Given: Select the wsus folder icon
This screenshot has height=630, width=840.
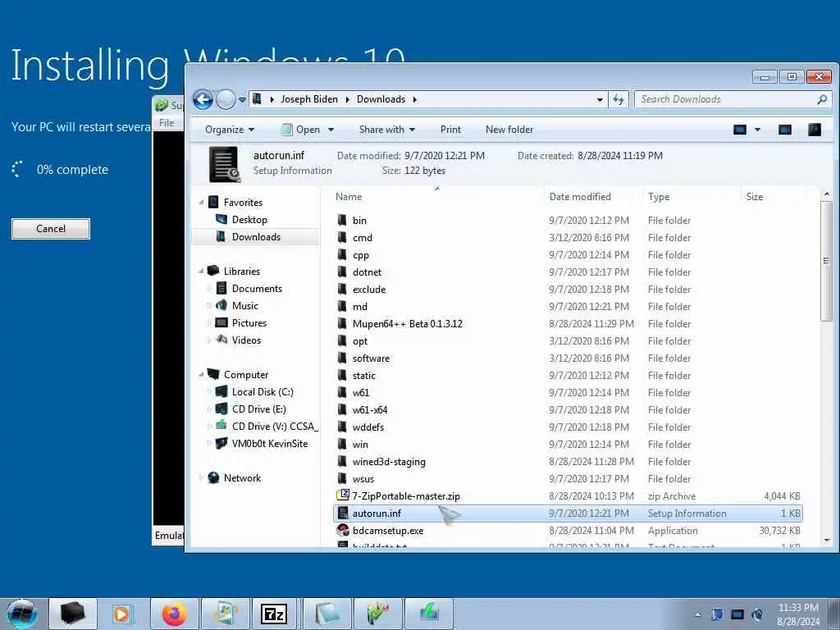Looking at the screenshot, I should 342,478.
